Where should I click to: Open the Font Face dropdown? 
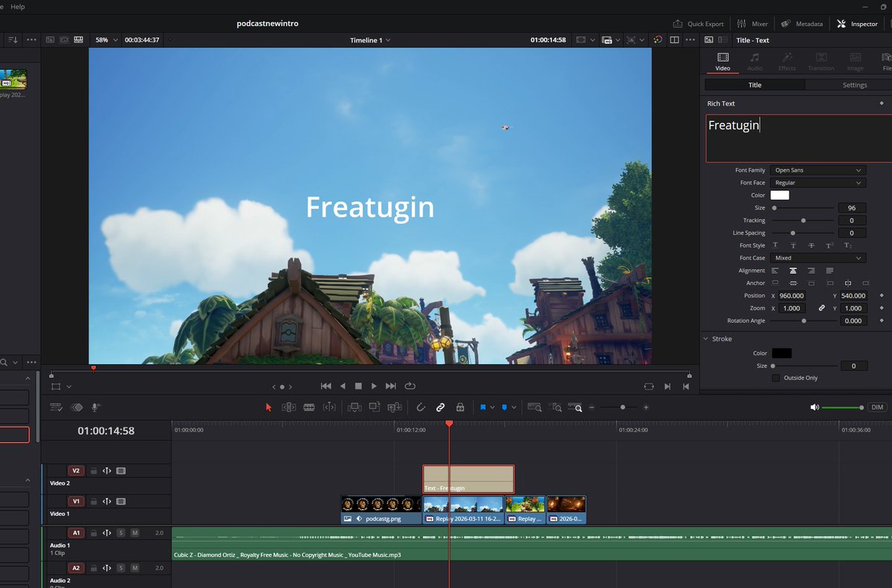pyautogui.click(x=818, y=183)
